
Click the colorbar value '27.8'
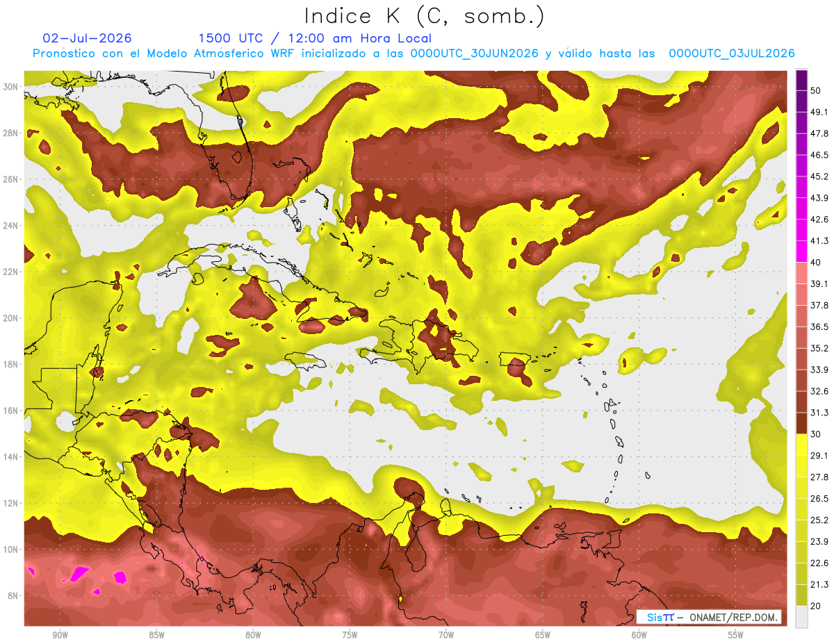coord(819,478)
